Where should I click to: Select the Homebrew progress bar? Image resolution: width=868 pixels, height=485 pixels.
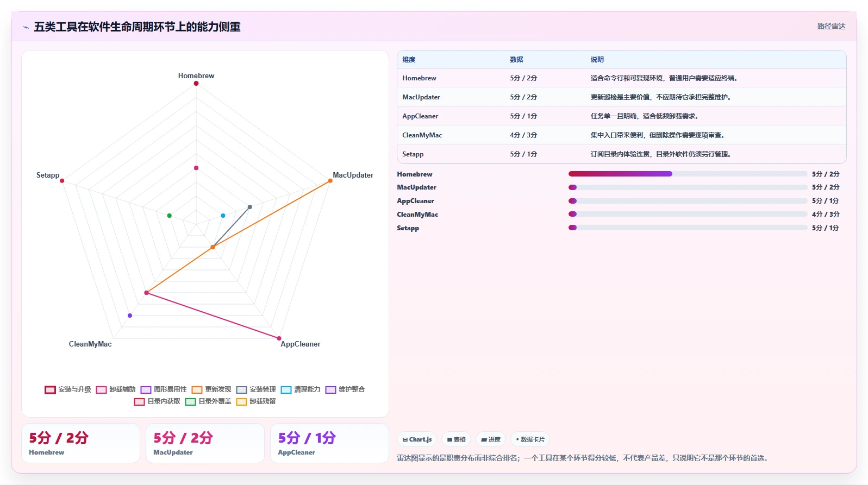pos(688,174)
